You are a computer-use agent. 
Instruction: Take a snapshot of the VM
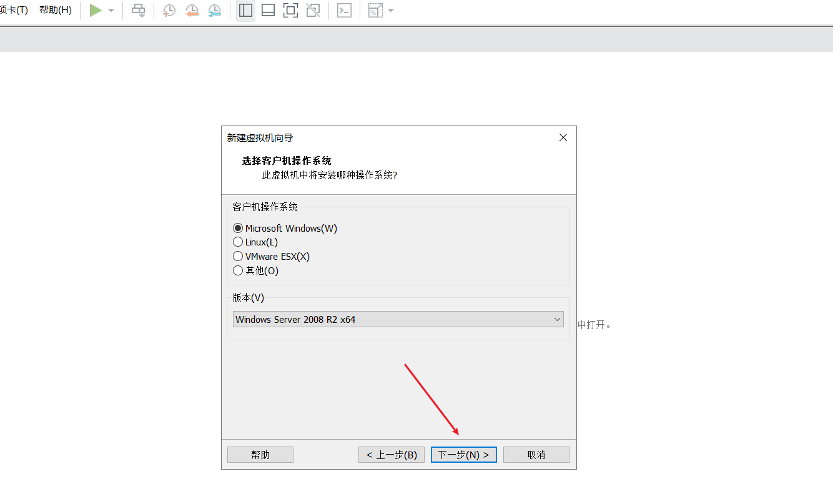[x=169, y=10]
